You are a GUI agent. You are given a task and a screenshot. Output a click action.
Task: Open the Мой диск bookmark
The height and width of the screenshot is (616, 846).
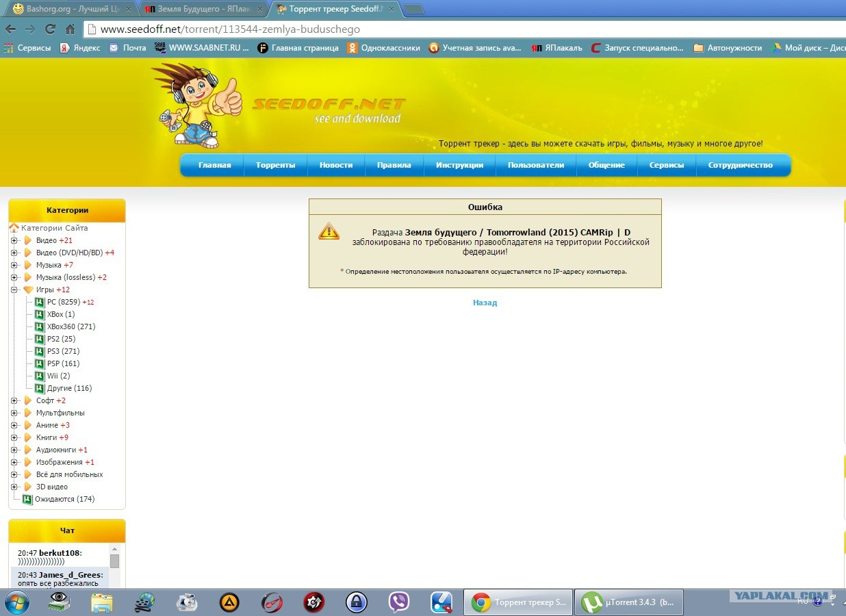[808, 48]
